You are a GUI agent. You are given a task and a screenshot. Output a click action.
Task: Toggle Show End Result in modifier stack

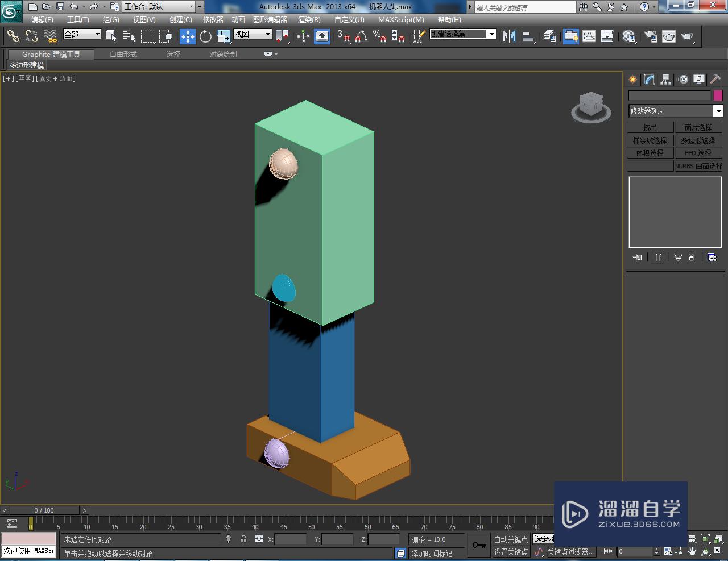658,257
